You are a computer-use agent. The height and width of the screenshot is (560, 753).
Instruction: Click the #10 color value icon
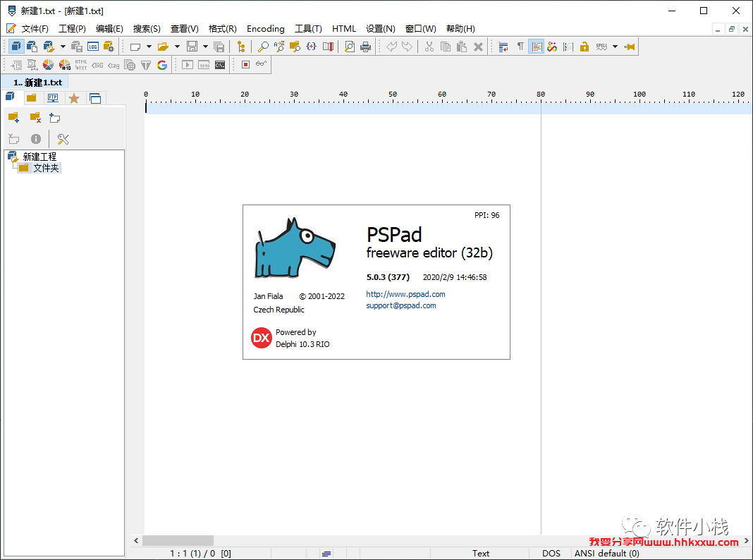pyautogui.click(x=65, y=65)
